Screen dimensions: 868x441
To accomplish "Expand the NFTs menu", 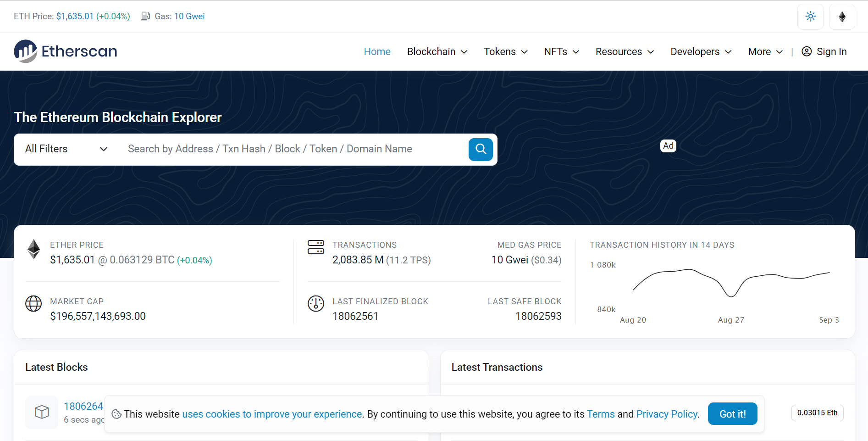I will tap(561, 51).
